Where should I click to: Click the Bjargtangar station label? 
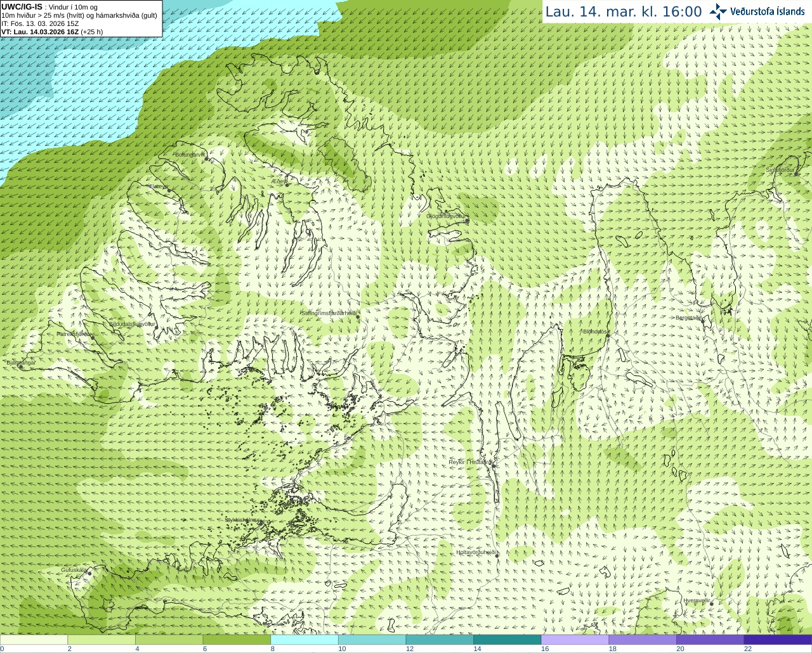click(x=21, y=363)
